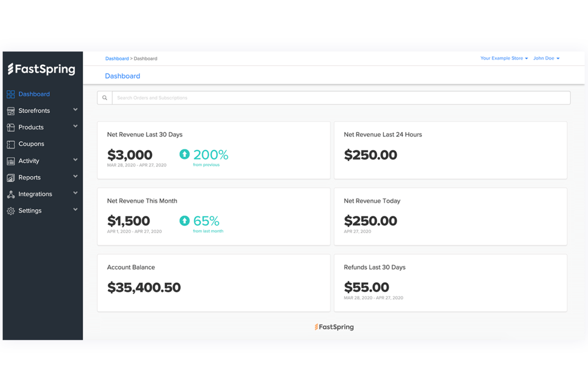
Task: Open Integrations via its icon
Action: pyautogui.click(x=11, y=194)
